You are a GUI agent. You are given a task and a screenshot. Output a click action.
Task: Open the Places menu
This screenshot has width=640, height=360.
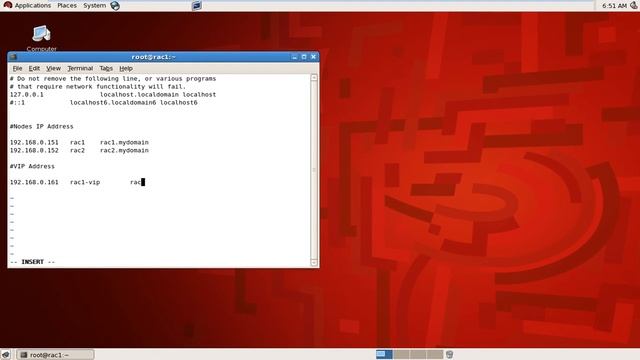coord(67,5)
